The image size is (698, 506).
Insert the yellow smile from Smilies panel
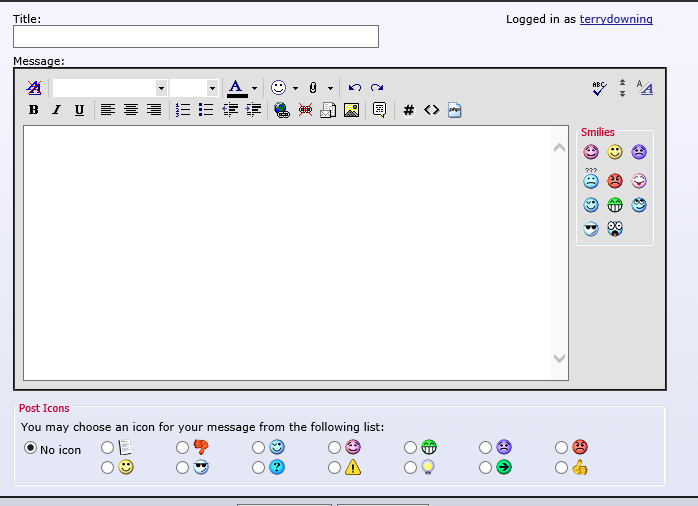coord(615,152)
